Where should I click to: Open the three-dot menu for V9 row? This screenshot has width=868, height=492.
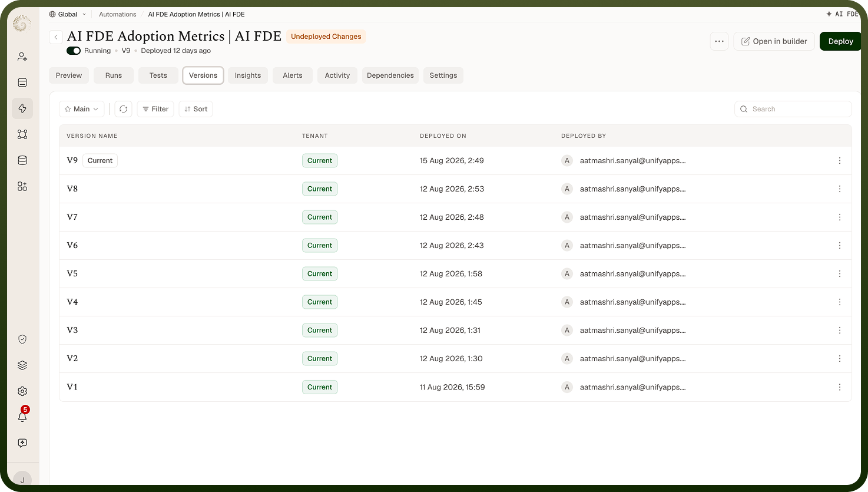coord(840,161)
